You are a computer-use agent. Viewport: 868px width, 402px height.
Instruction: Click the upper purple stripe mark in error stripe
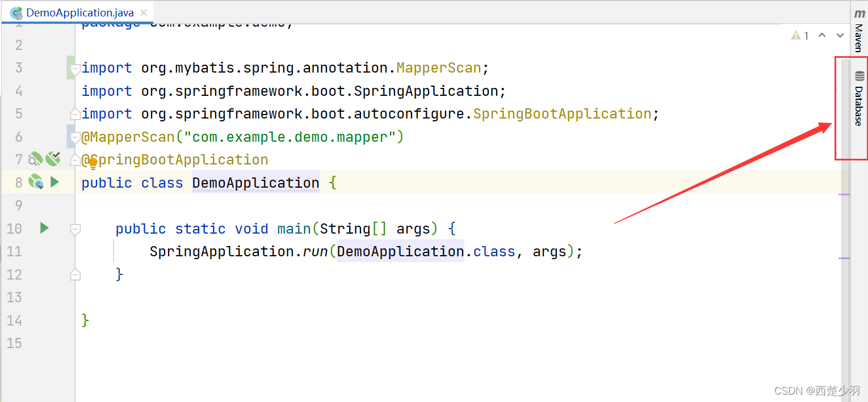pyautogui.click(x=845, y=194)
